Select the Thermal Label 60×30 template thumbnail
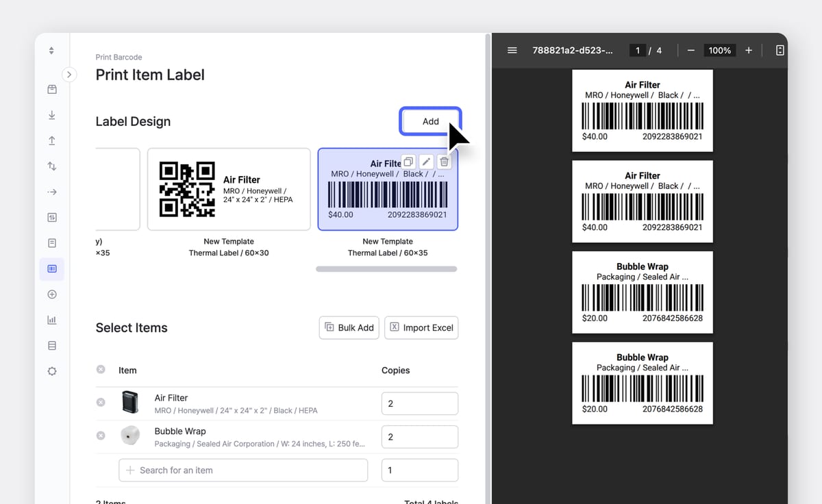Screen dimensions: 822x504 (x=229, y=189)
